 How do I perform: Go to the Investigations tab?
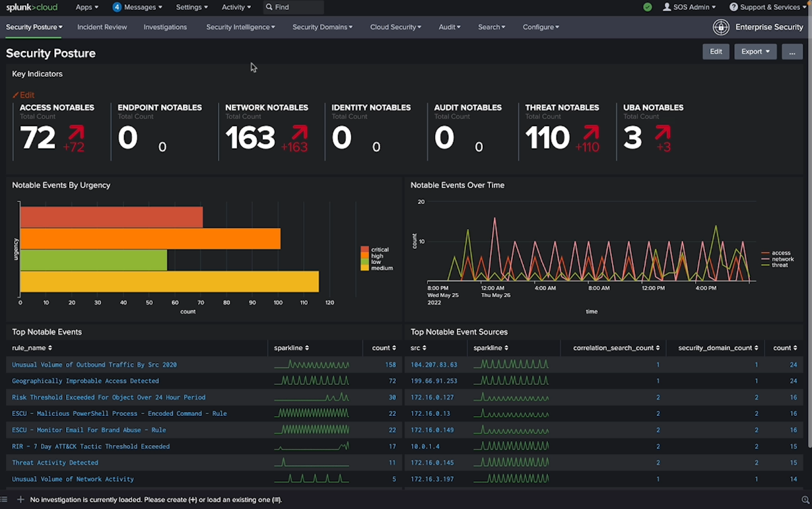(x=165, y=27)
